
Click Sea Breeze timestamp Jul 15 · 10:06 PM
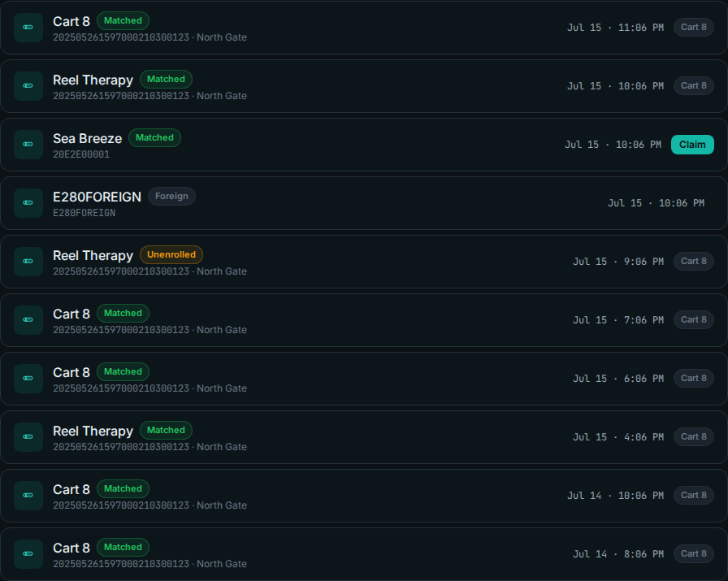tap(613, 145)
